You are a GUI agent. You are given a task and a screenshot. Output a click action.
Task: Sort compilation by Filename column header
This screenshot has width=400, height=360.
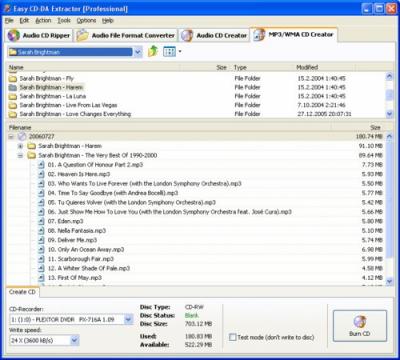(x=169, y=128)
